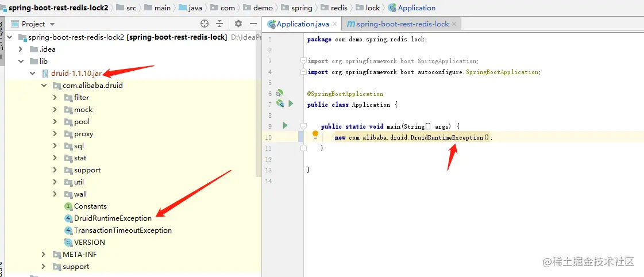This screenshot has height=277, width=644.
Task: Expand the .idea folder
Action: [21, 49]
